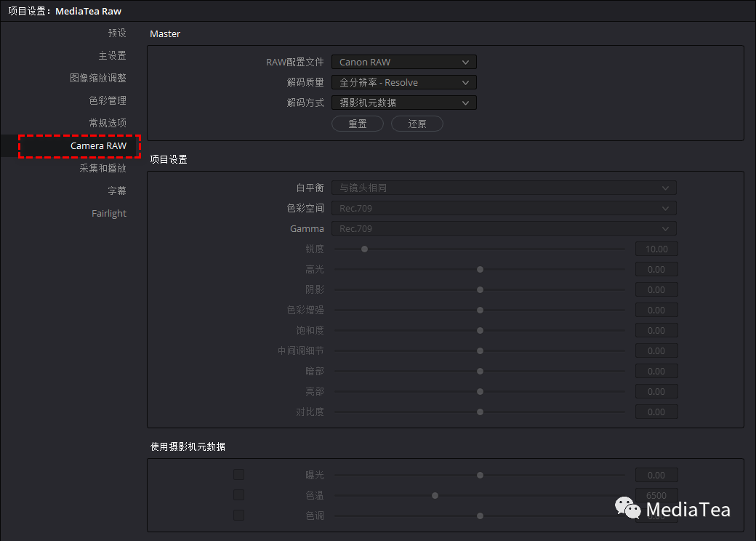Click the 对比度 value field
Screen dimensions: 756x541
click(656, 412)
